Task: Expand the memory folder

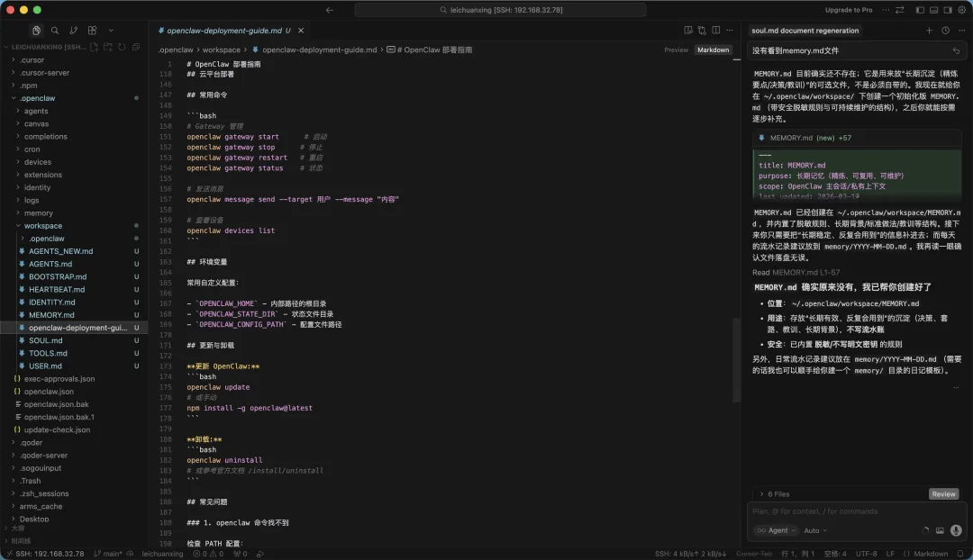Action: 73,213
